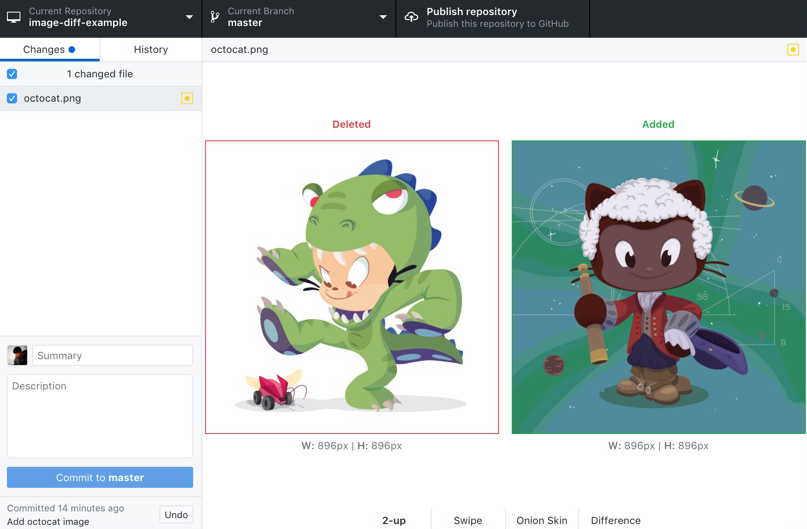The height and width of the screenshot is (529, 807).
Task: Click the cloud upload publish icon
Action: pos(411,17)
